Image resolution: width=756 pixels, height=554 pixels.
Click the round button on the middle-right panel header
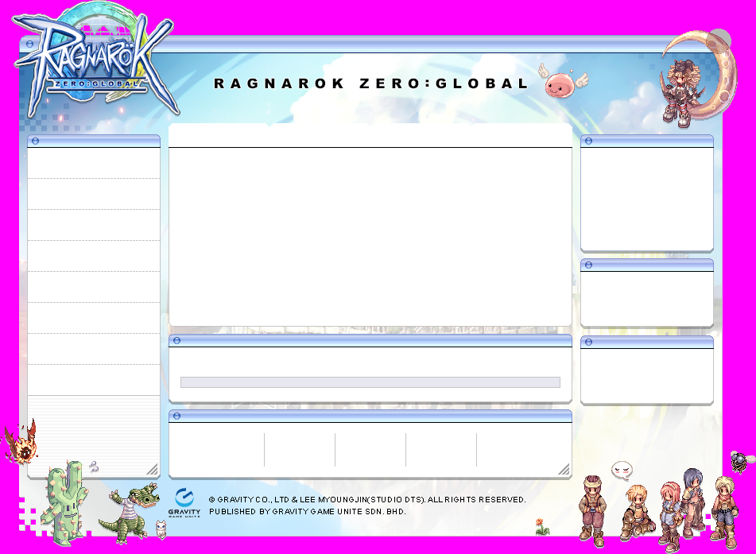589,265
